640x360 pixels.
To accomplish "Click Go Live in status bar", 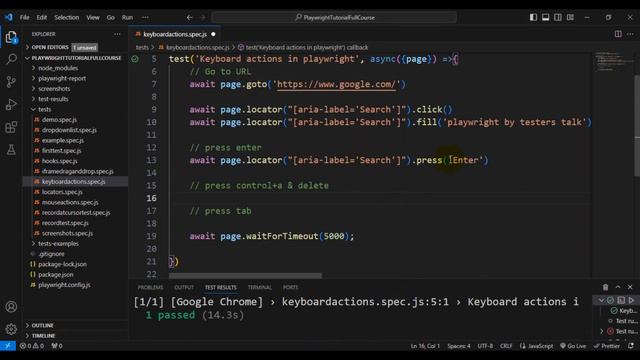I will point(573,346).
